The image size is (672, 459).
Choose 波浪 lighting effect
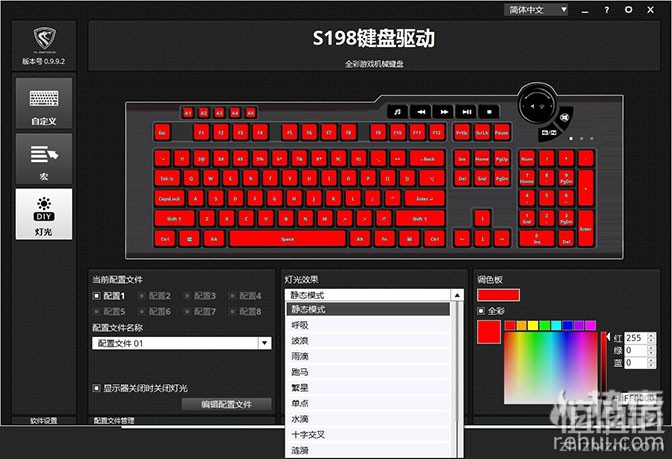(x=368, y=341)
